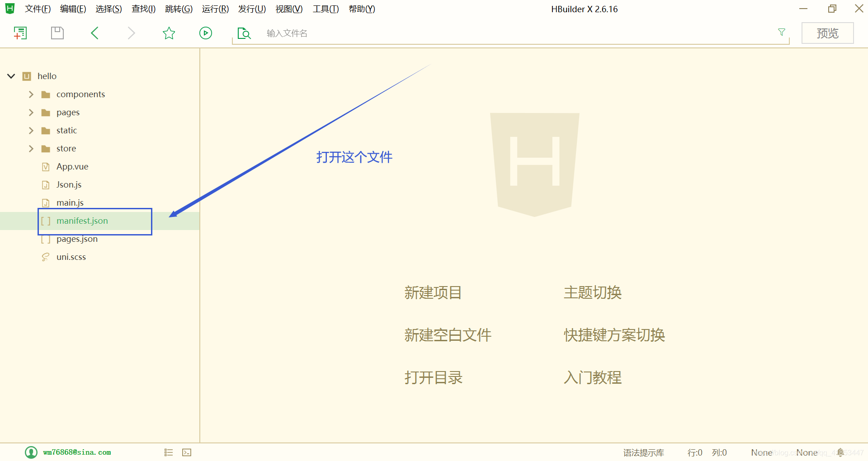Click the uni.scss file icon
This screenshot has height=461, width=868.
pyautogui.click(x=46, y=257)
